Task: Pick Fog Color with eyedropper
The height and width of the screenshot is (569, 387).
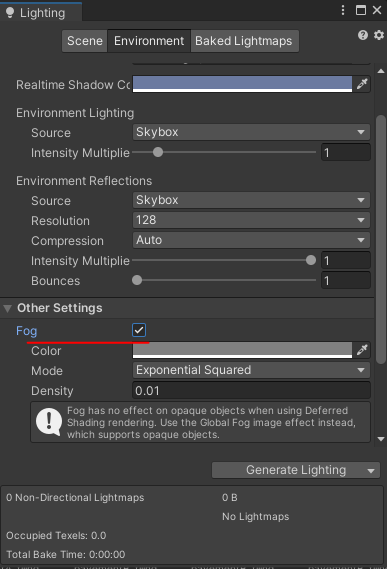Action: click(x=362, y=350)
